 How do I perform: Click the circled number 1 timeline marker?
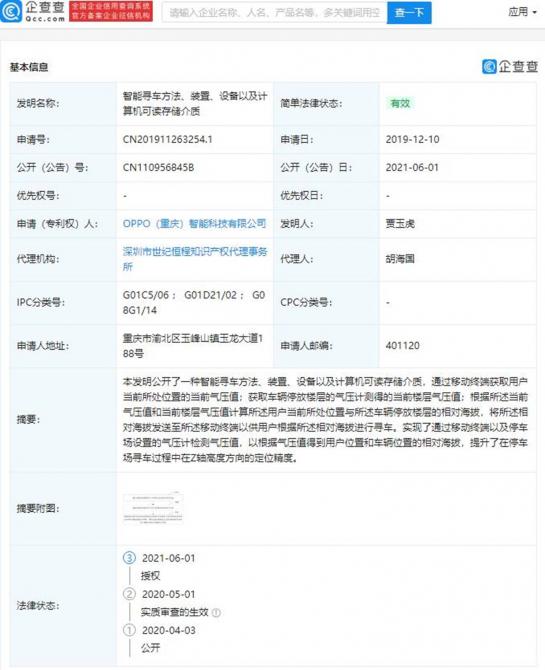click(129, 630)
